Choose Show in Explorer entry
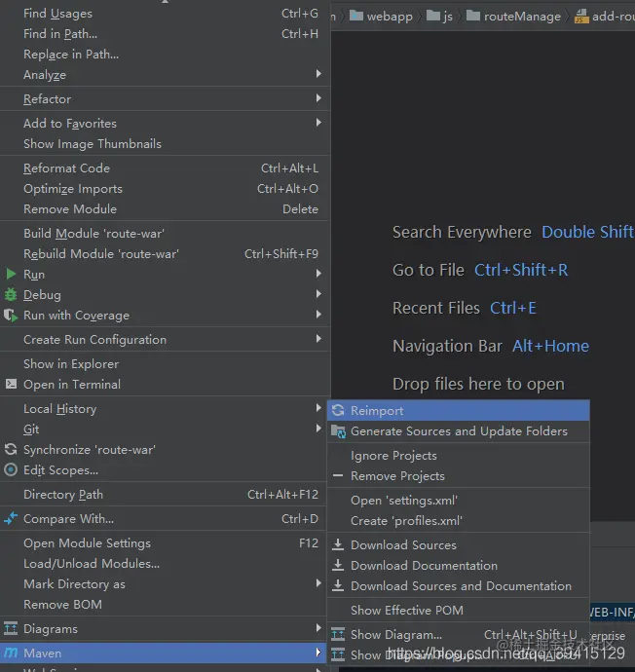 [165, 364]
